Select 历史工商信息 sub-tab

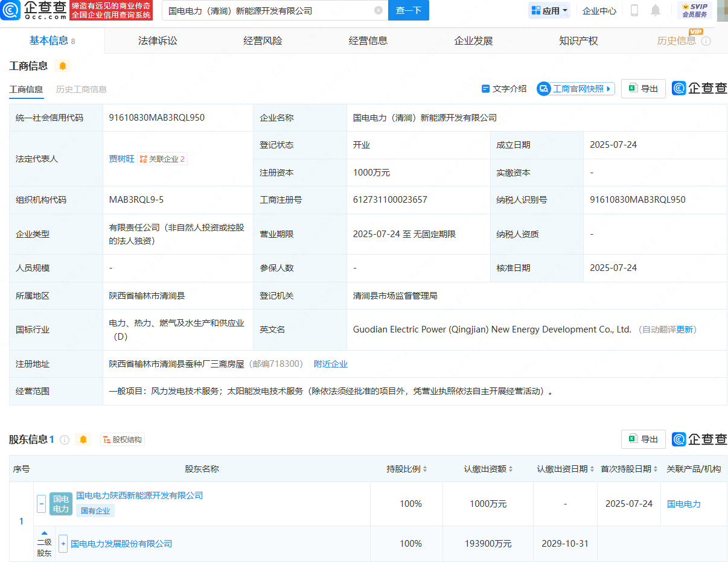(x=81, y=89)
